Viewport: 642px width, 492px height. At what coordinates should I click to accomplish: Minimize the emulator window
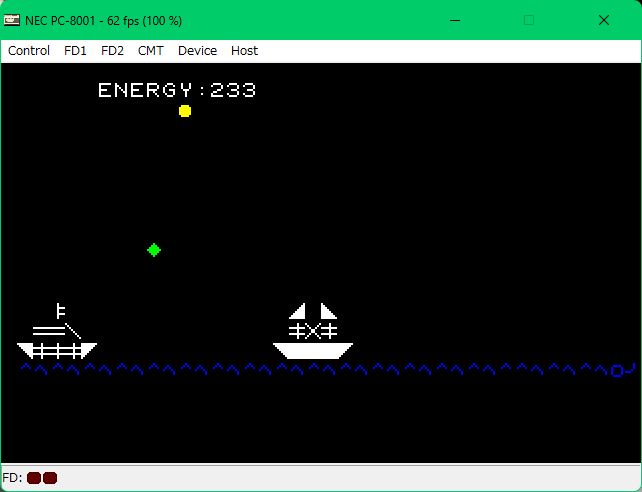tap(455, 20)
